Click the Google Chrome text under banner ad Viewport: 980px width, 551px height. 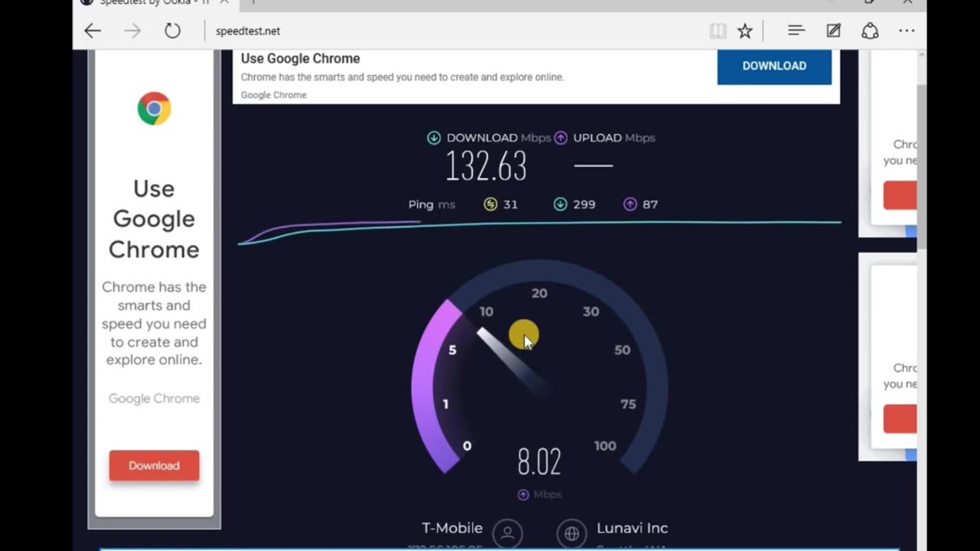pos(273,95)
